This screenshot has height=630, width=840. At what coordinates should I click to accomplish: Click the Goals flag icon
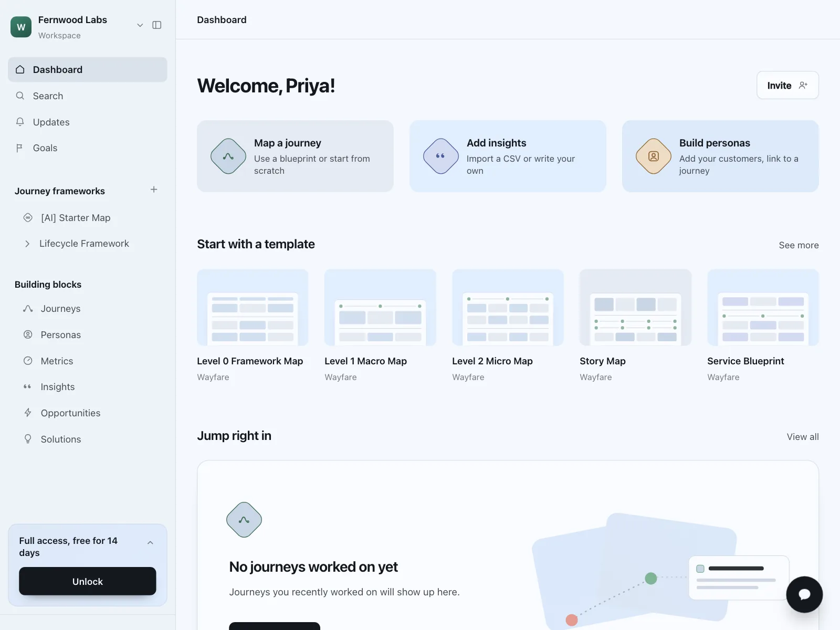tap(19, 148)
